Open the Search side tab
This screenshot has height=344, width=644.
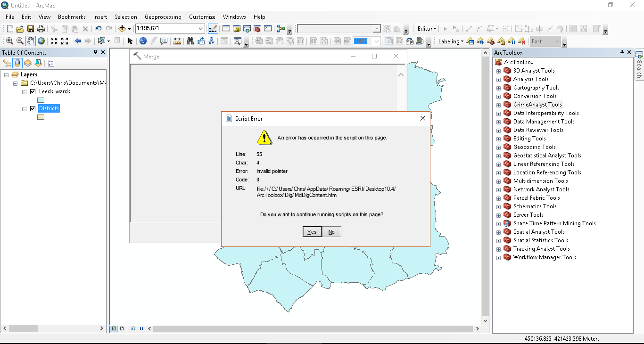point(639,65)
